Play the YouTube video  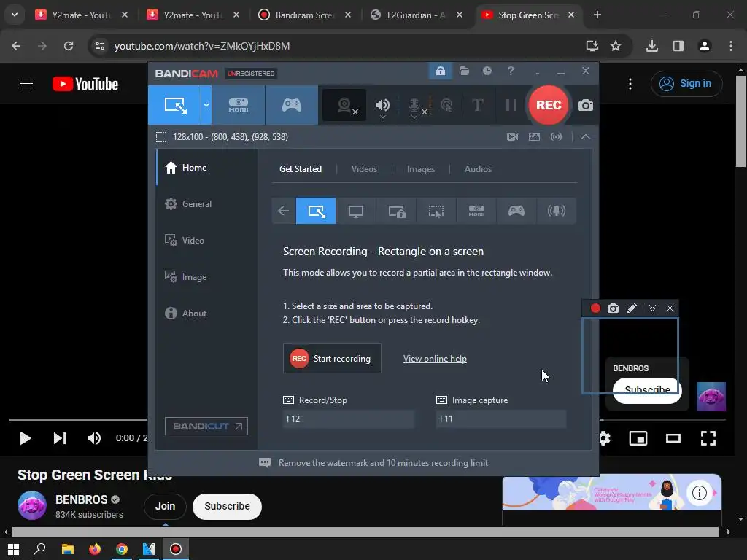pyautogui.click(x=26, y=438)
